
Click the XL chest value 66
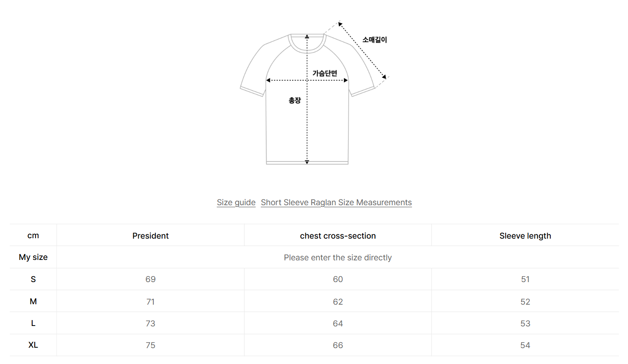tap(338, 345)
